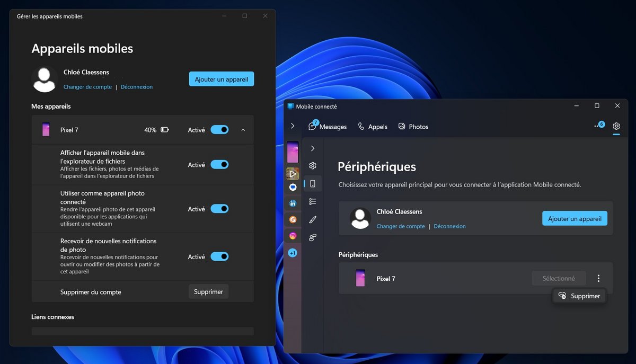
Task: Select the Devices phone icon in settings sidebar
Action: (313, 184)
